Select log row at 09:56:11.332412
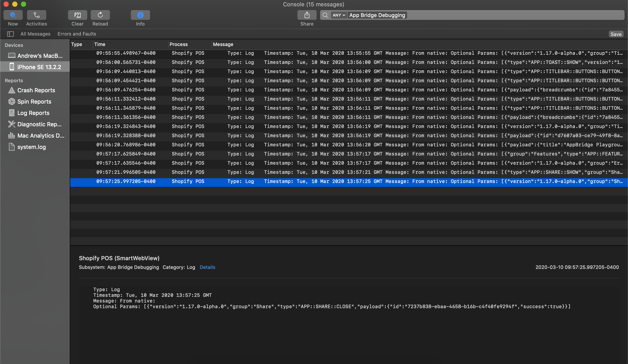Viewport: 628px width, 364px height. 349,99
